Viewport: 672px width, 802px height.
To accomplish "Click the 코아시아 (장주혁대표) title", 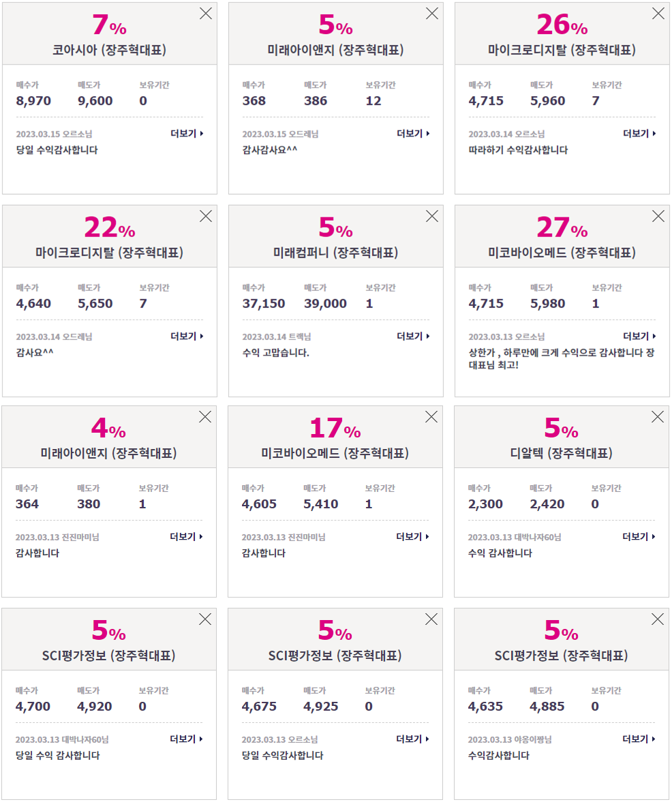I will (110, 50).
